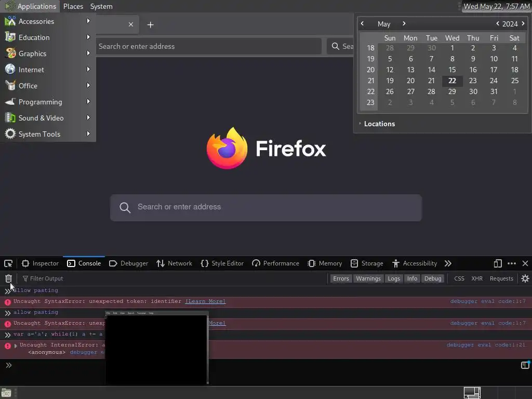Switch to the Performance tab
Screen dimensions: 532x399
[x=275, y=263]
